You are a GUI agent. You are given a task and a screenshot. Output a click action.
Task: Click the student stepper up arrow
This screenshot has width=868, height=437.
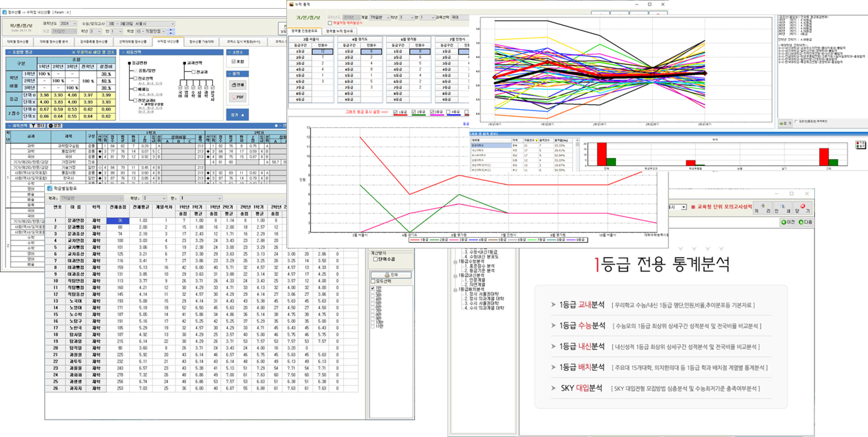click(171, 30)
